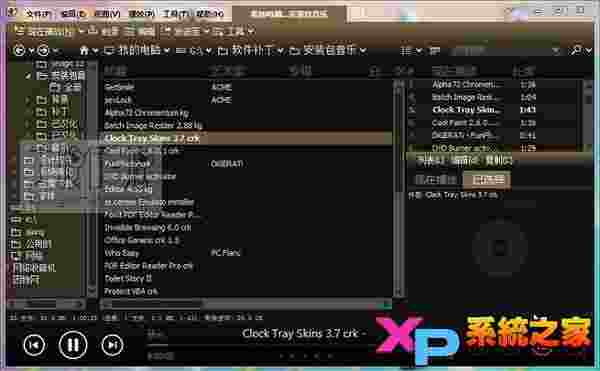Click the search magnifier icon
Viewport: 600px width, 371px height.
click(576, 50)
